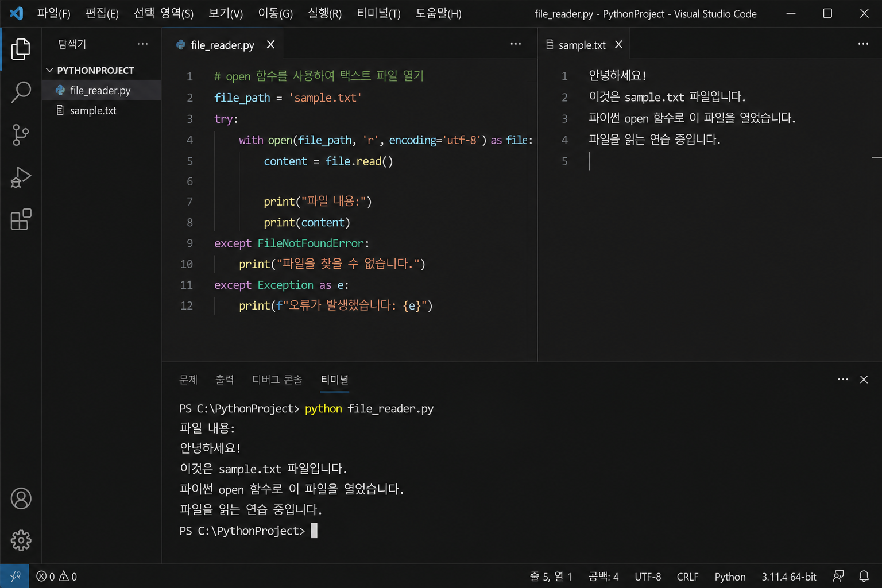Open the 선택 영역(S) menu

[x=163, y=13]
